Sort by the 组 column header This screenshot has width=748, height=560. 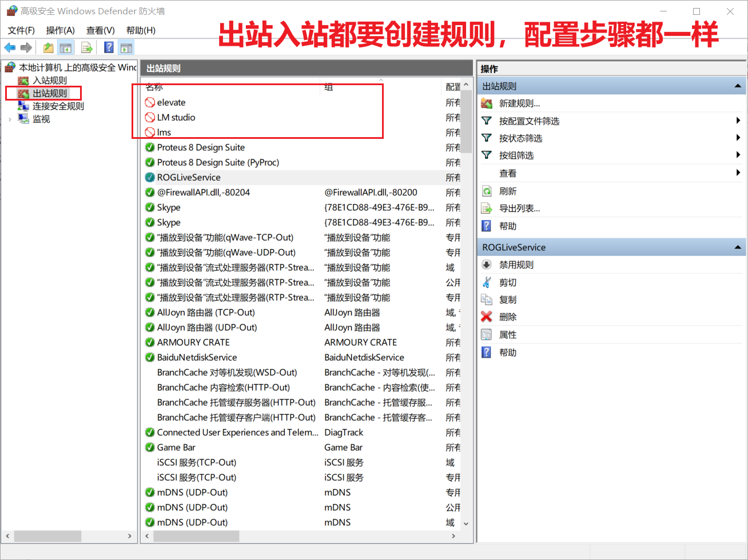coord(381,86)
